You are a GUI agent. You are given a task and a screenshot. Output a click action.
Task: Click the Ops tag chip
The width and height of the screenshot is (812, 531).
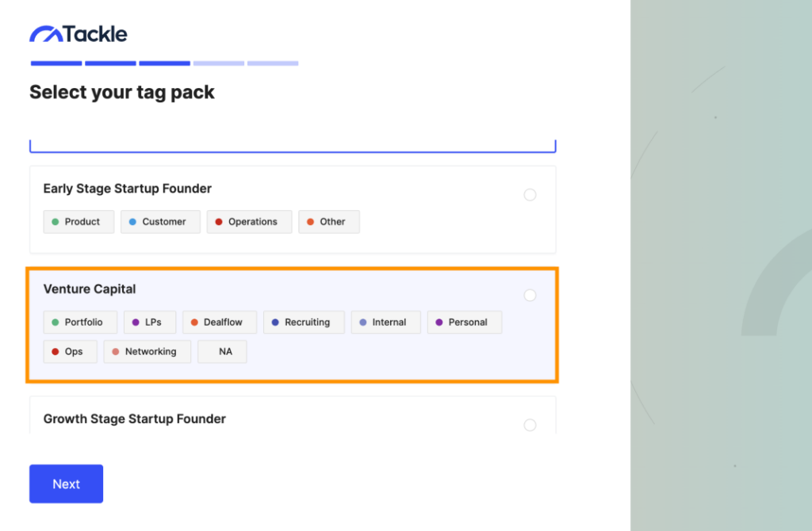(70, 351)
